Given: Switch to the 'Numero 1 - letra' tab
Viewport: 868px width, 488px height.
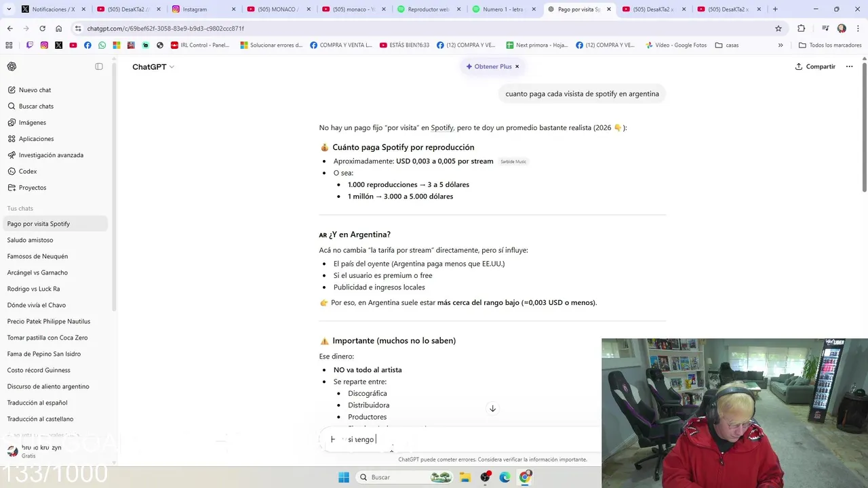Looking at the screenshot, I should (505, 9).
